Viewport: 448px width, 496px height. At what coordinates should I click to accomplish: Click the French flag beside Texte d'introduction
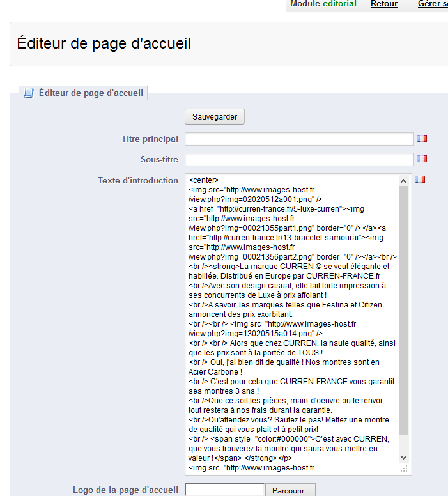point(420,180)
